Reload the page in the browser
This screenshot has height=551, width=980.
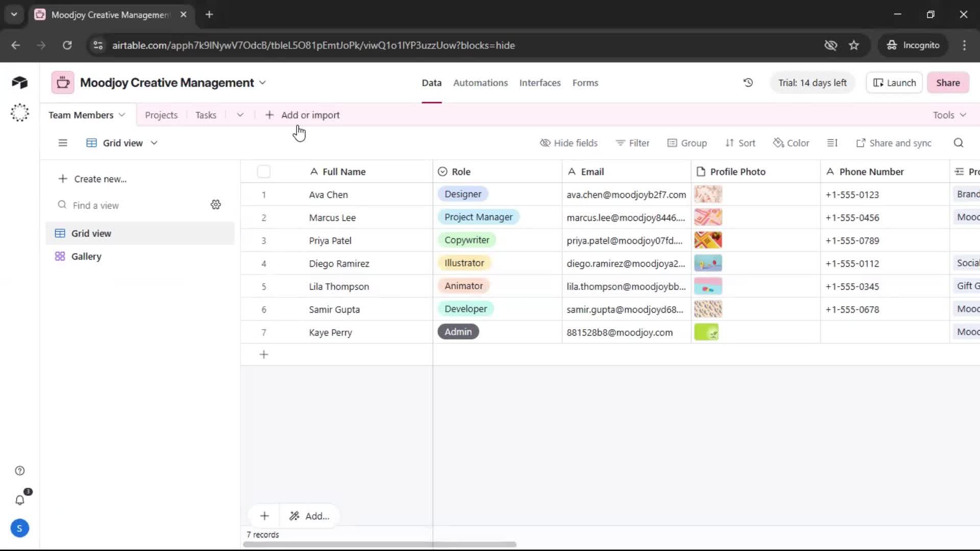(67, 45)
